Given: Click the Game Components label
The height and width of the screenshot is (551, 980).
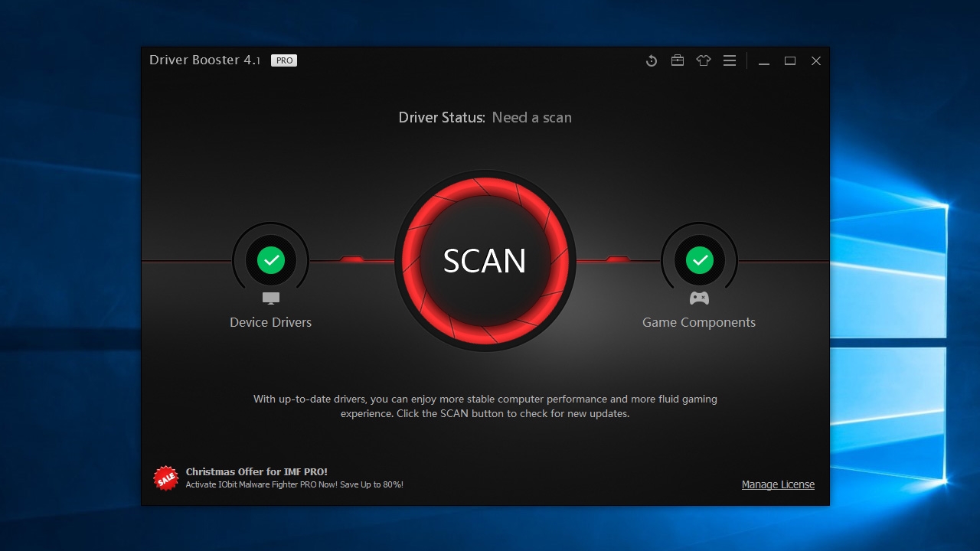Looking at the screenshot, I should click(x=699, y=323).
